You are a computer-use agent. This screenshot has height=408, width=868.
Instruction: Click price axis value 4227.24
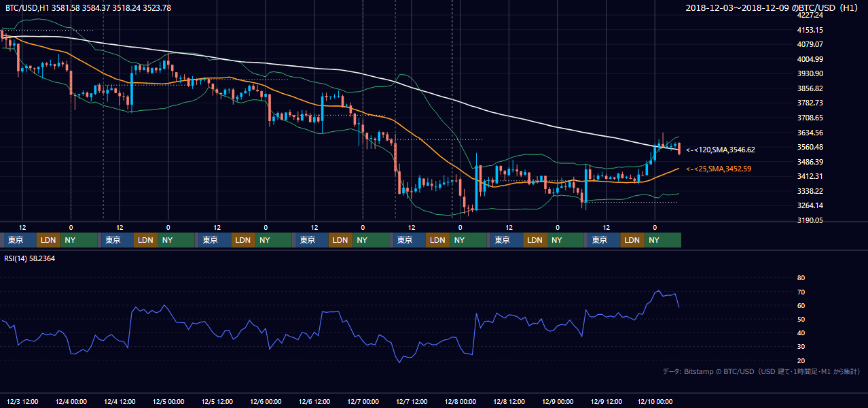(810, 15)
